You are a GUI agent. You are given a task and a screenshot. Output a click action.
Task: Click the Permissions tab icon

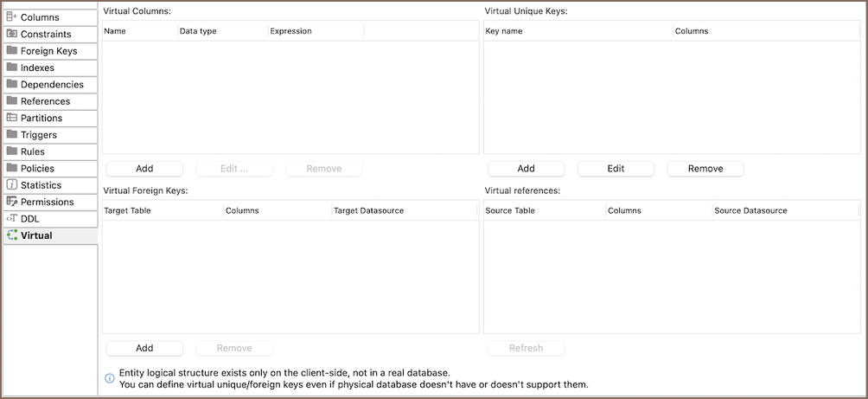coord(12,202)
